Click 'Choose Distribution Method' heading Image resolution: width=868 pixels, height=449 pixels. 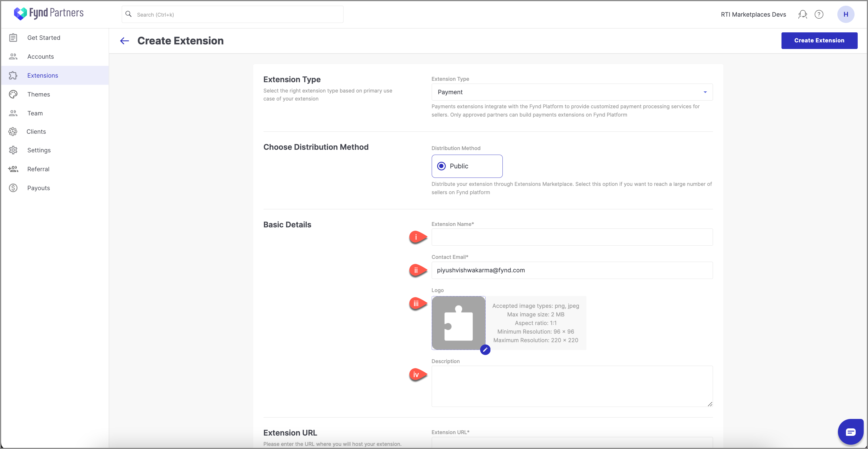tap(316, 147)
